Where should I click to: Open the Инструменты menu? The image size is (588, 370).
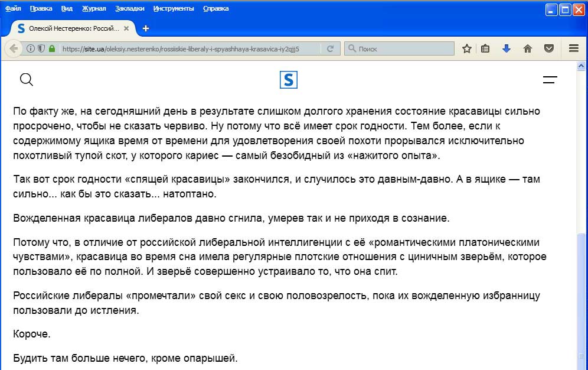(173, 8)
